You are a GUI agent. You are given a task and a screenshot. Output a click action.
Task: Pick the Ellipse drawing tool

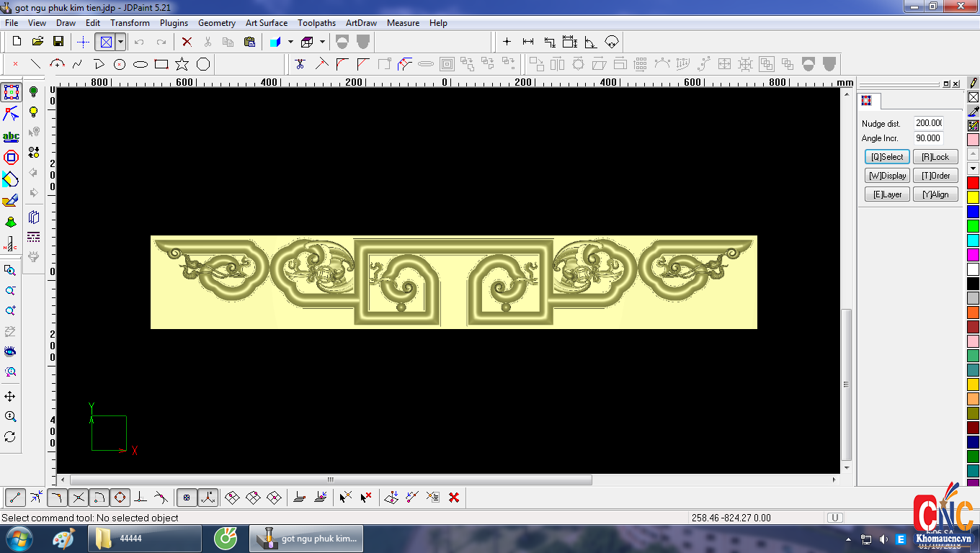click(141, 64)
